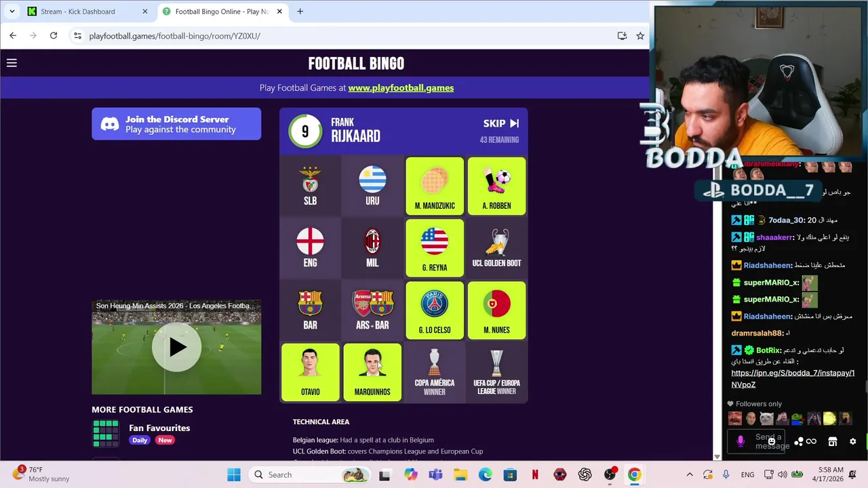Open Microsoft Teams from the taskbar
This screenshot has height=488, width=868.
pos(435,474)
